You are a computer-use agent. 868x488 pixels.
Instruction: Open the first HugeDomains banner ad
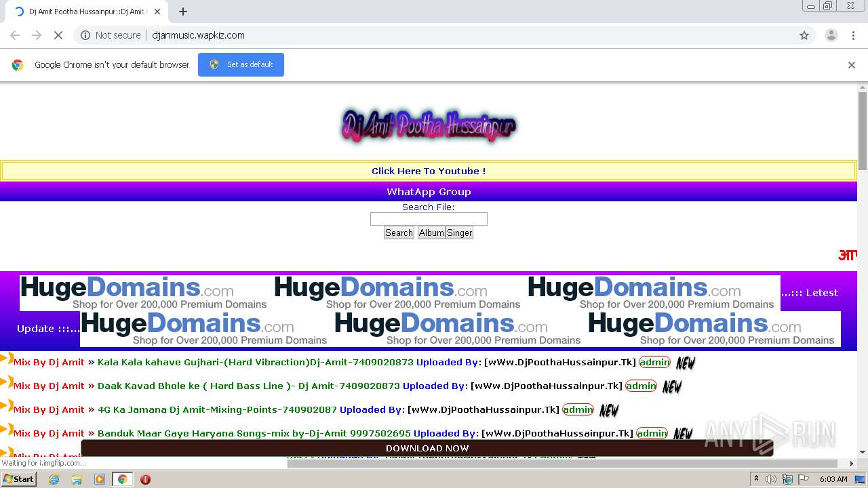coord(146,293)
